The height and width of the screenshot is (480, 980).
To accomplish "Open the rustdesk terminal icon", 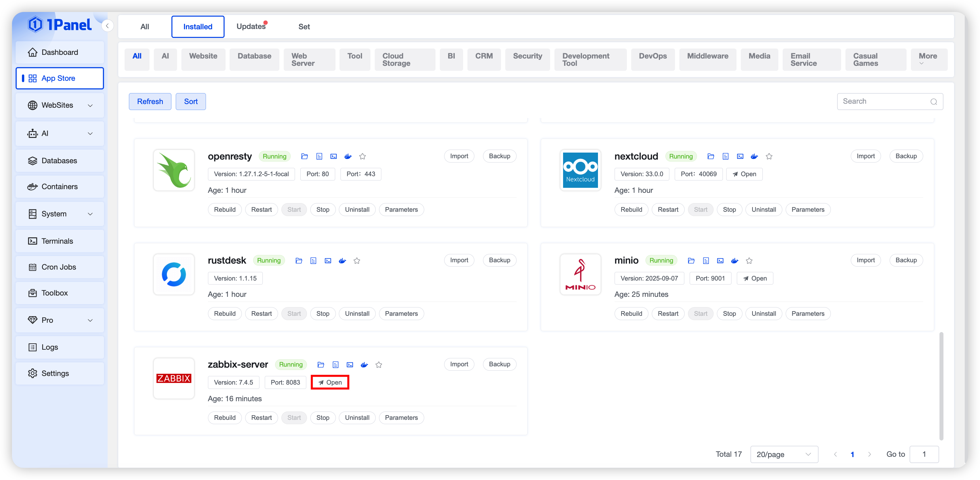I will click(328, 261).
